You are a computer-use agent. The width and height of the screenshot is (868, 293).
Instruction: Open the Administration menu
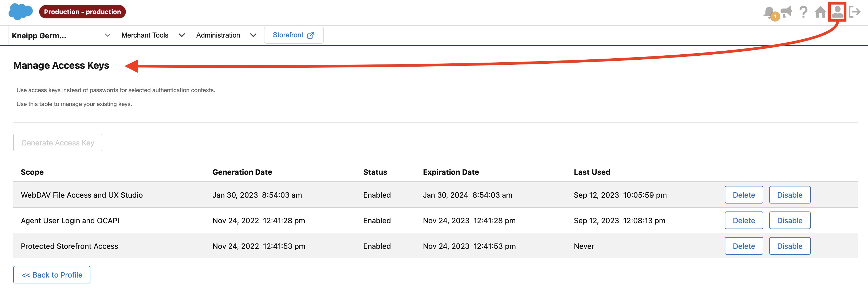pyautogui.click(x=218, y=35)
